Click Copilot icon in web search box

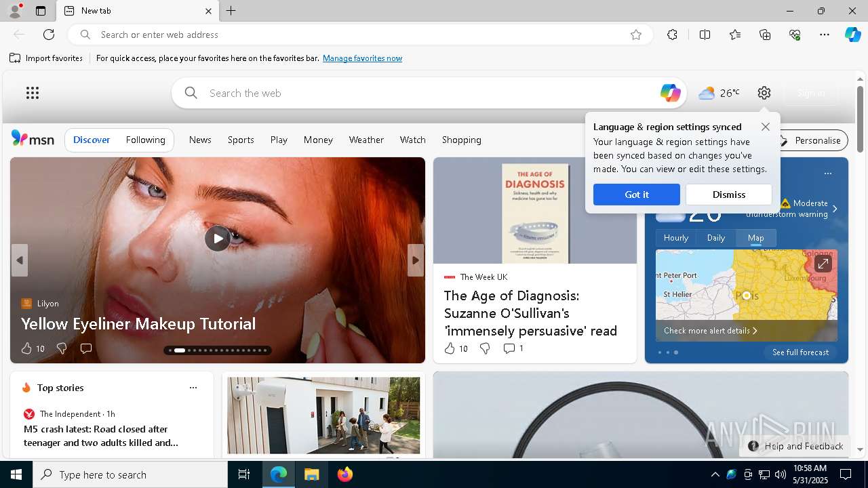(x=670, y=93)
